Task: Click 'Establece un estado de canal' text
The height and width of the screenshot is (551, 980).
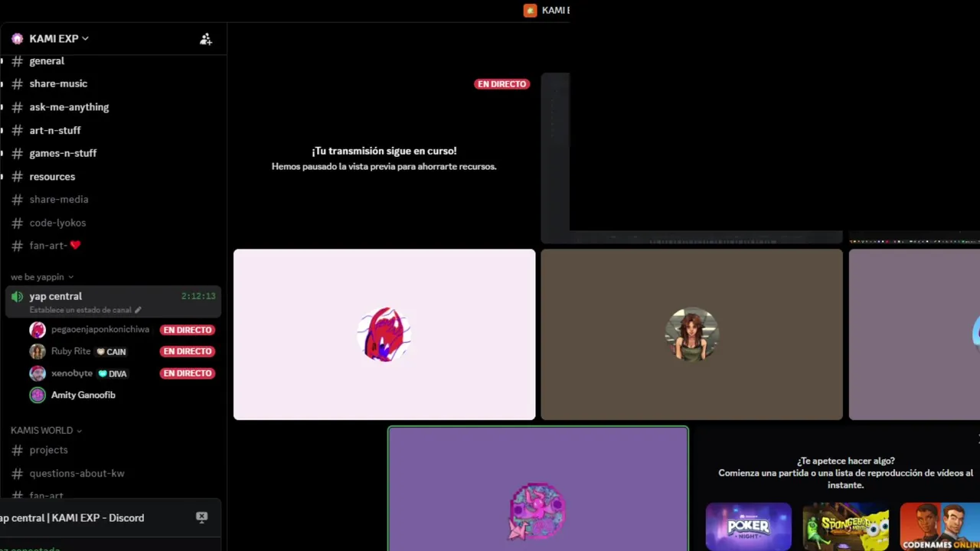Action: coord(80,310)
